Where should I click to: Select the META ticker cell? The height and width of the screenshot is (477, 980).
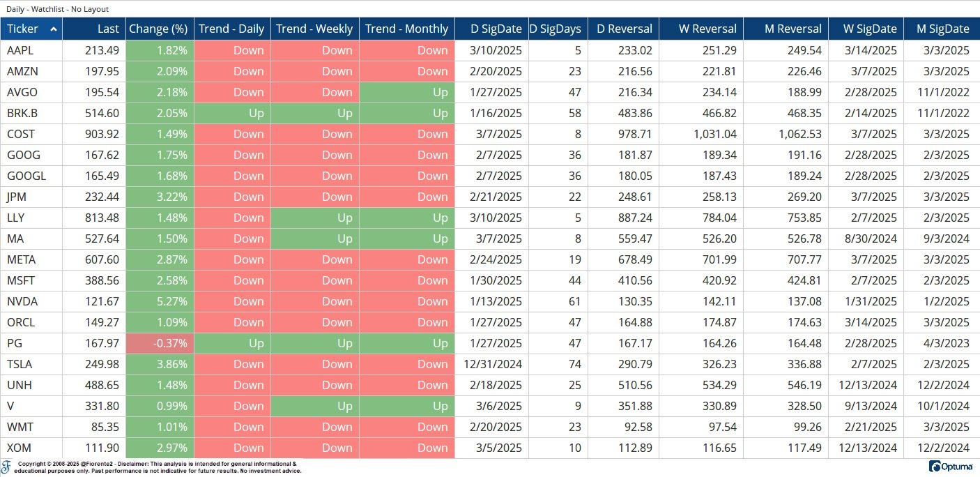tap(31, 259)
